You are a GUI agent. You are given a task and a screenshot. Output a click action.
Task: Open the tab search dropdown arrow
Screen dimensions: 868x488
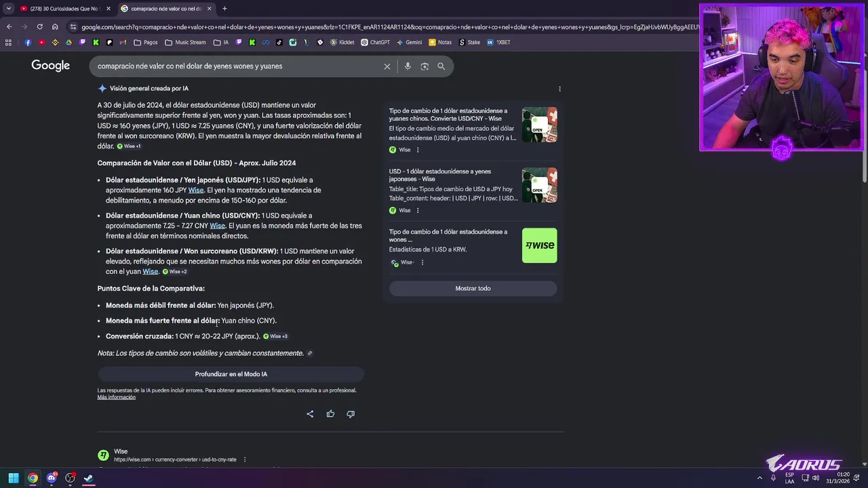pyautogui.click(x=8, y=9)
